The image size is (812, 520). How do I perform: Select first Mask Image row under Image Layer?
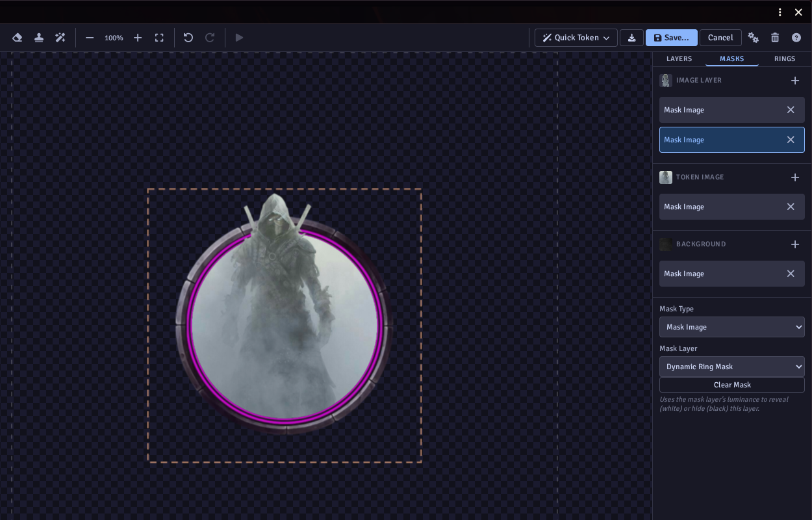[732, 110]
